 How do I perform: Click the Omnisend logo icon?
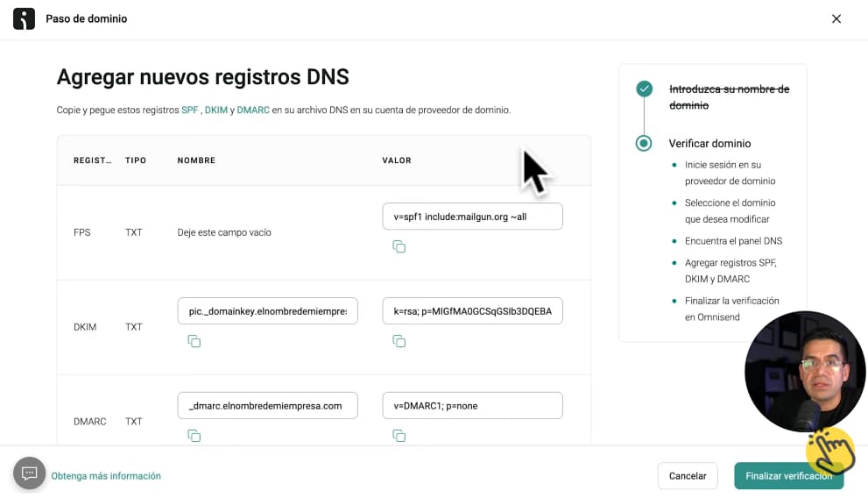click(25, 18)
